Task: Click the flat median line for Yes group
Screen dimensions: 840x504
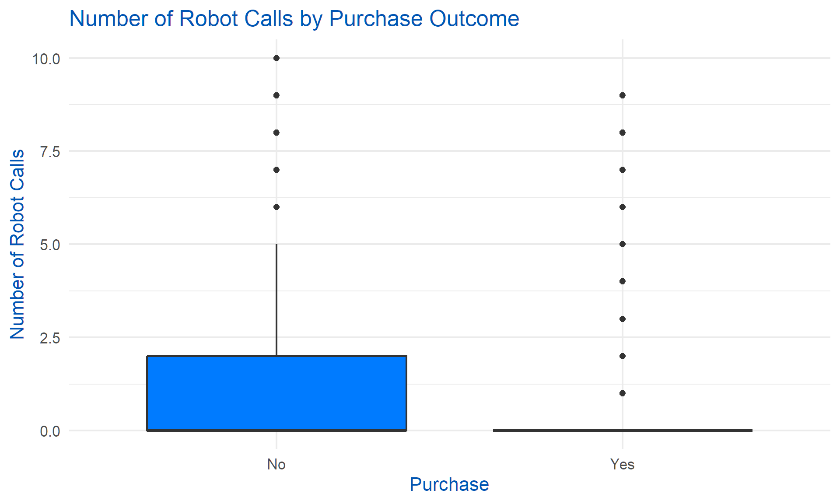Action: pos(622,430)
